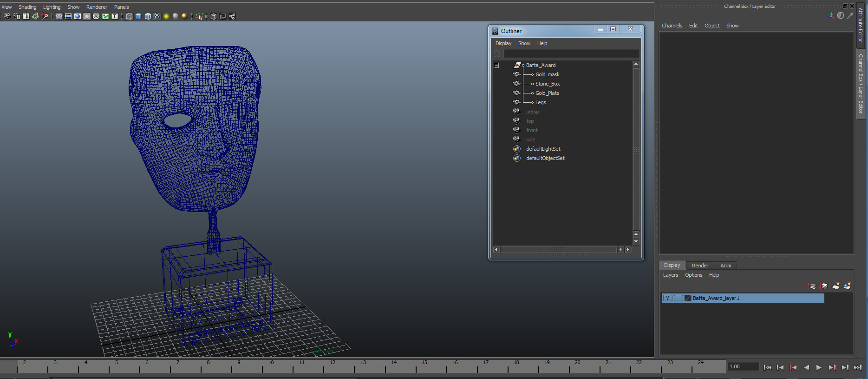Screen dimensions: 868x379
Task: Open the Layers menu in Layer Editor
Action: [x=670, y=275]
